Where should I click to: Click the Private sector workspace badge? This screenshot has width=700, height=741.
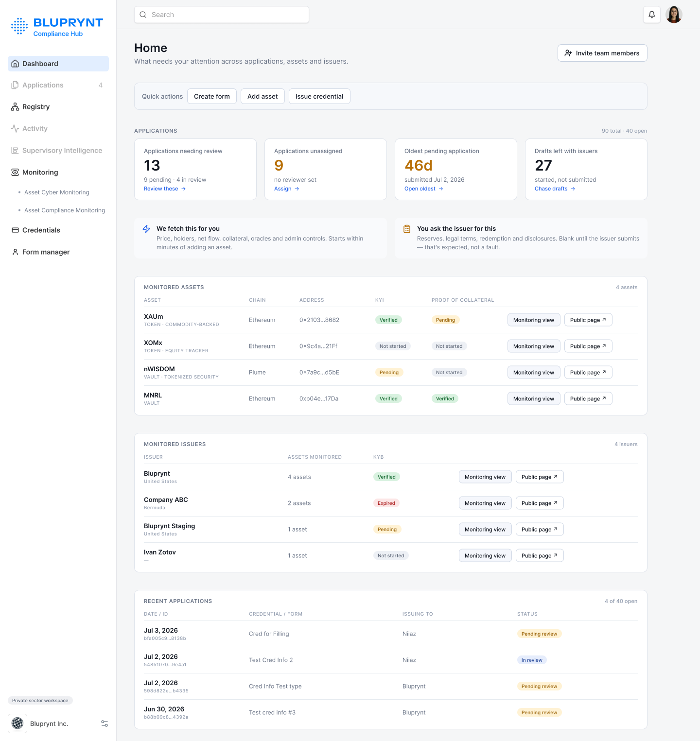(x=40, y=700)
